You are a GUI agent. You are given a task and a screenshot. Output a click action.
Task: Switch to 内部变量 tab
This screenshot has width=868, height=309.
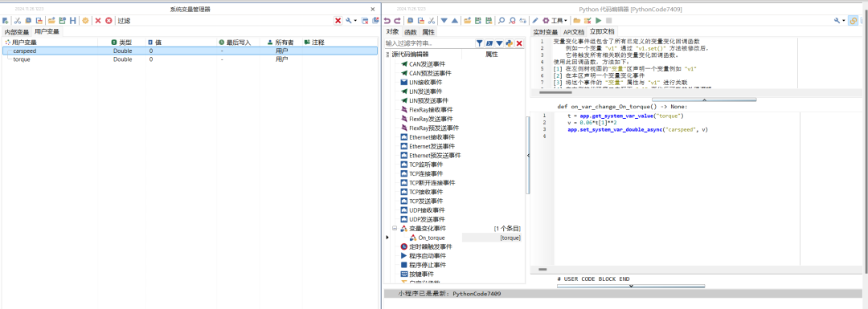[x=16, y=31]
